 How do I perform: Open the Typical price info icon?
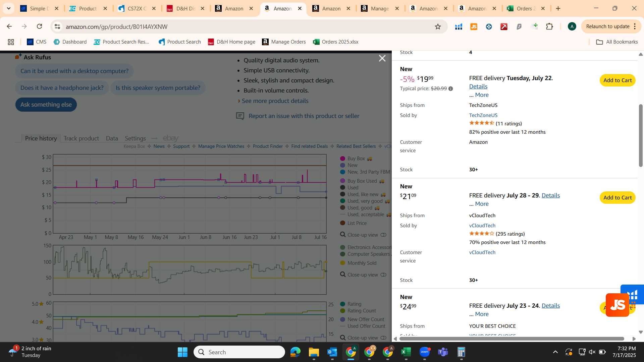tap(450, 89)
